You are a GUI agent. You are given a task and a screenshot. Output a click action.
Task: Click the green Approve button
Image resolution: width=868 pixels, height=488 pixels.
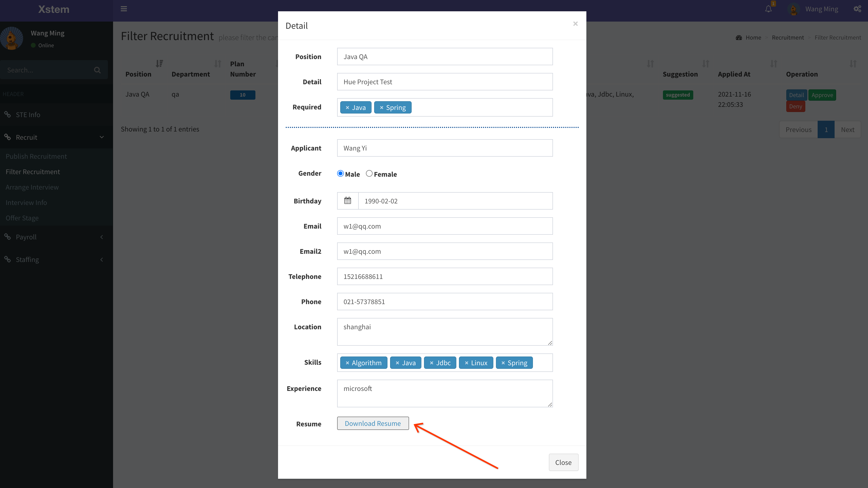822,95
